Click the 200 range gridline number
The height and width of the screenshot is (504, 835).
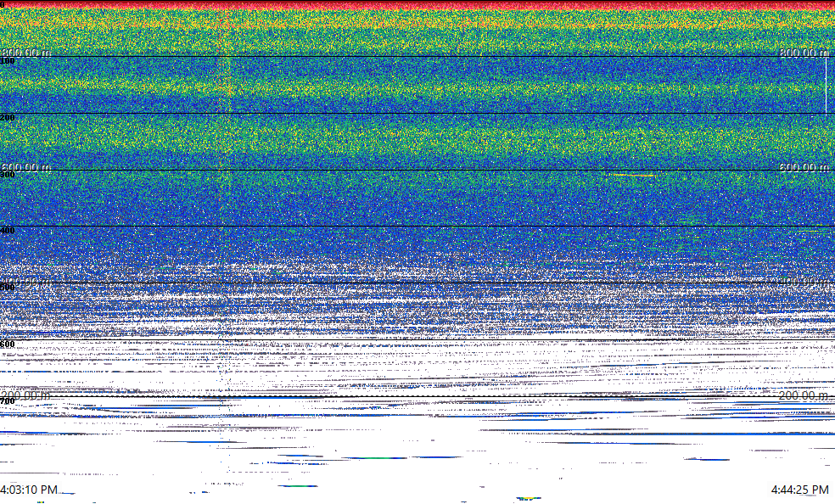[x=8, y=118]
